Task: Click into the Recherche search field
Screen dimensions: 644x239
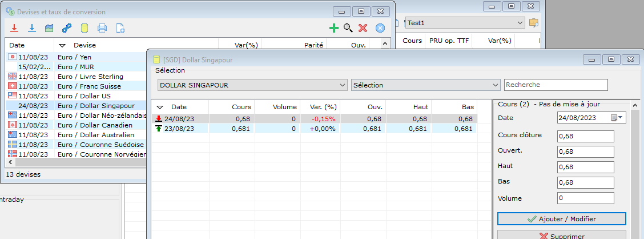Action: 556,85
